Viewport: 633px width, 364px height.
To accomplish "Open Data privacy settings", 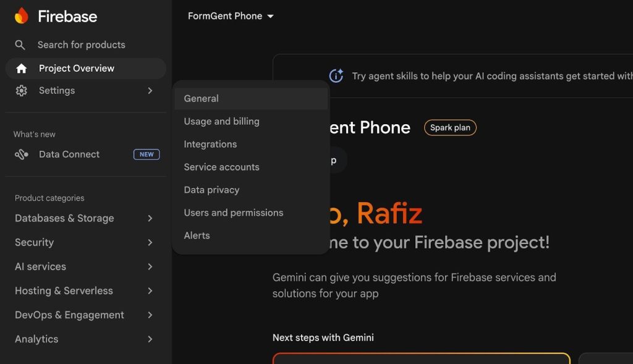I will coord(251,190).
